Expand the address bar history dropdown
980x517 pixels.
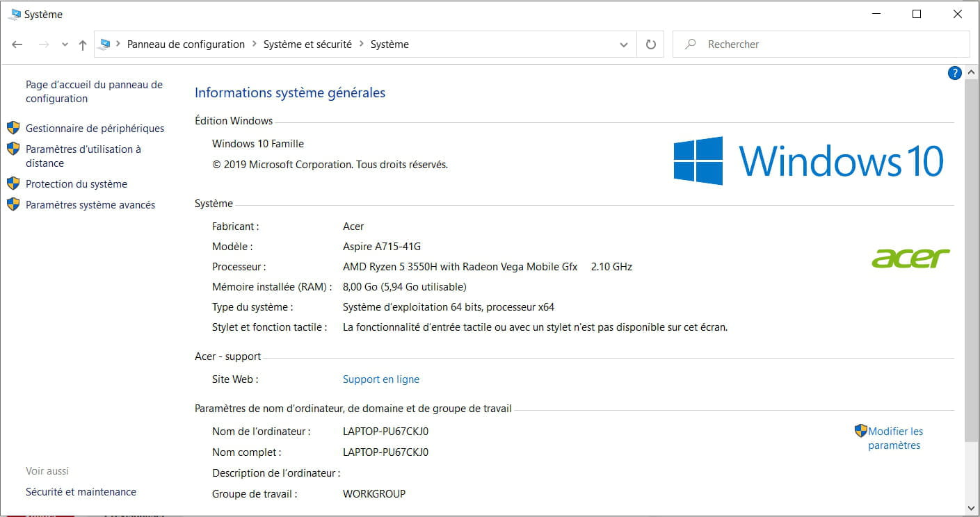tap(623, 44)
